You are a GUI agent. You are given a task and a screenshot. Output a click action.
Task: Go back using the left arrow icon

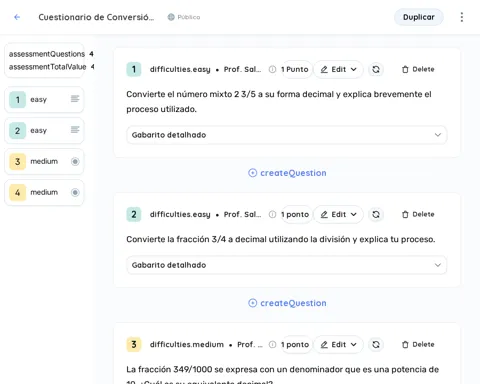click(17, 17)
